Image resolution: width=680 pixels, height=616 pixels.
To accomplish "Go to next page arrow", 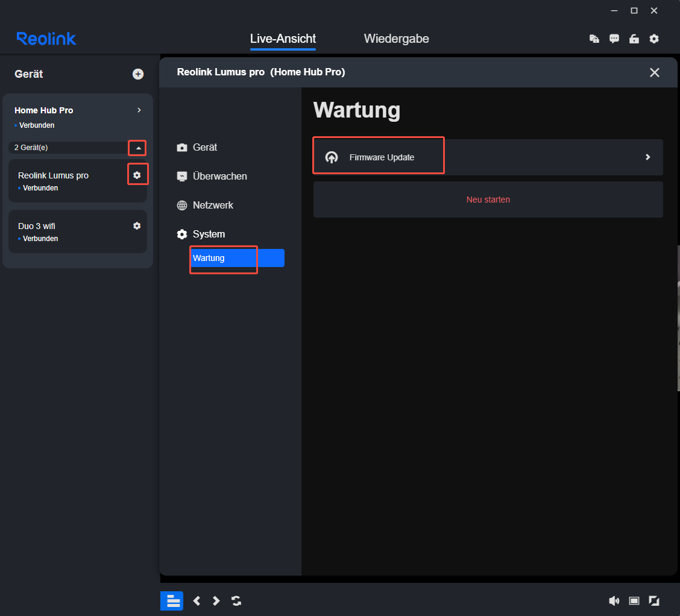I will tap(216, 601).
